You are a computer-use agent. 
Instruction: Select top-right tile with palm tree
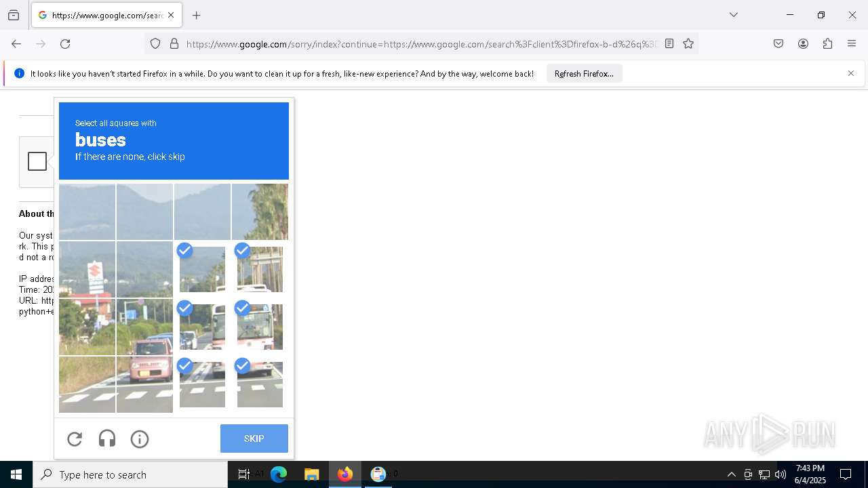pyautogui.click(x=260, y=211)
